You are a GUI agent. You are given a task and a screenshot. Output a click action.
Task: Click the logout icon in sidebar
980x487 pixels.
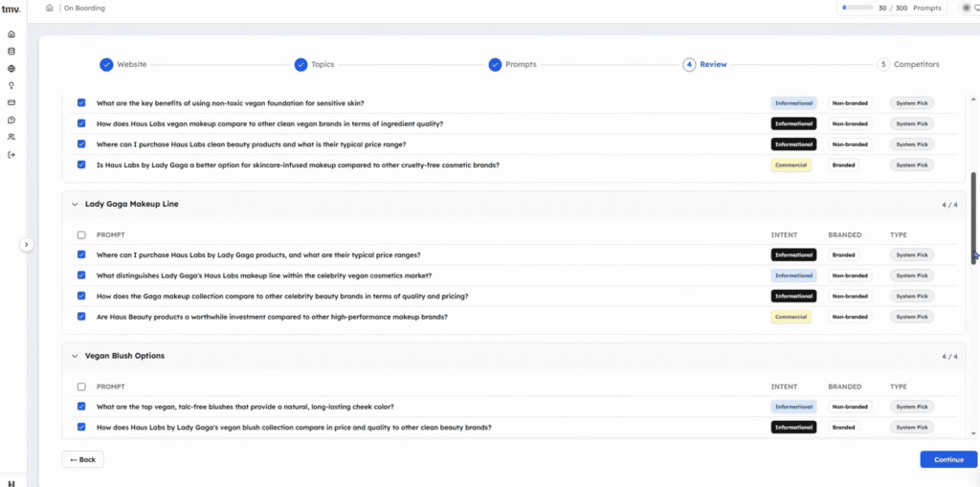tap(11, 154)
